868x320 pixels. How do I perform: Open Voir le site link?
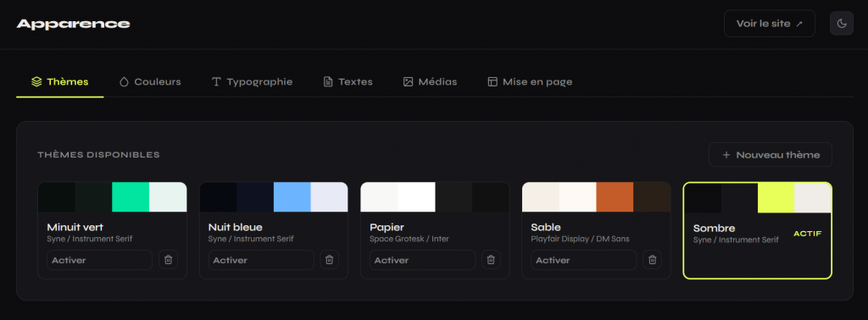pyautogui.click(x=770, y=24)
